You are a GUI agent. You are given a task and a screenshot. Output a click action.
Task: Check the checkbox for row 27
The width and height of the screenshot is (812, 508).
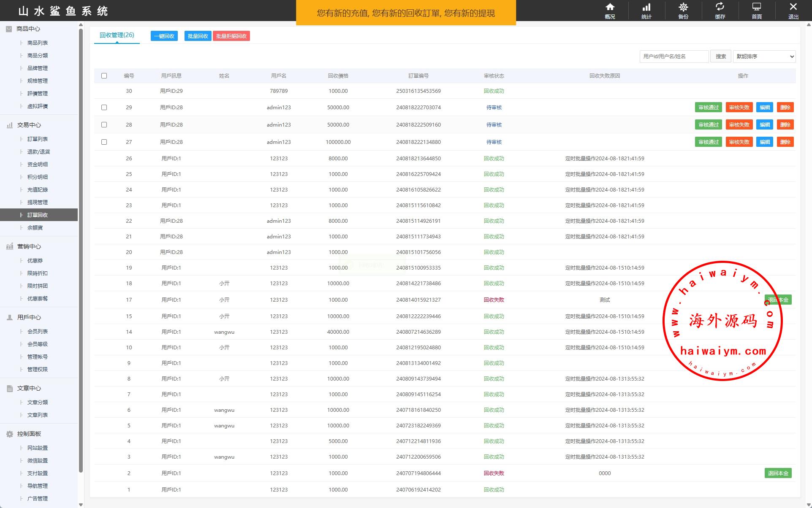point(104,142)
